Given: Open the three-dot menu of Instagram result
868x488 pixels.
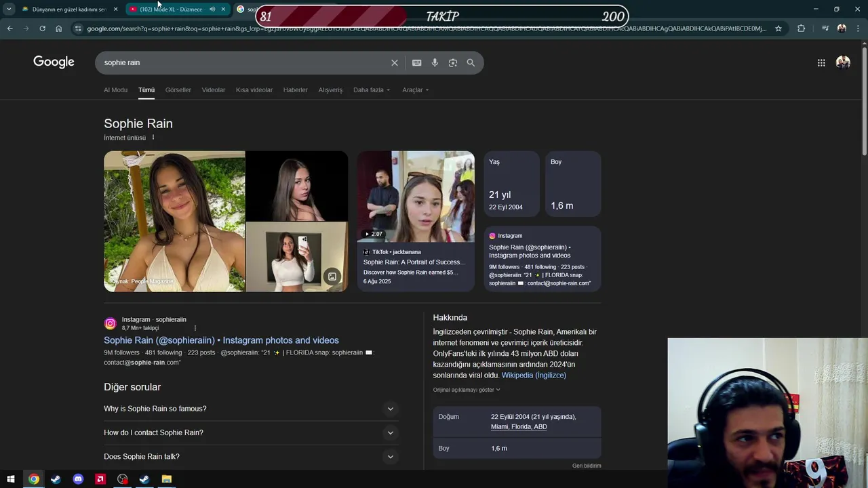Looking at the screenshot, I should click(195, 328).
